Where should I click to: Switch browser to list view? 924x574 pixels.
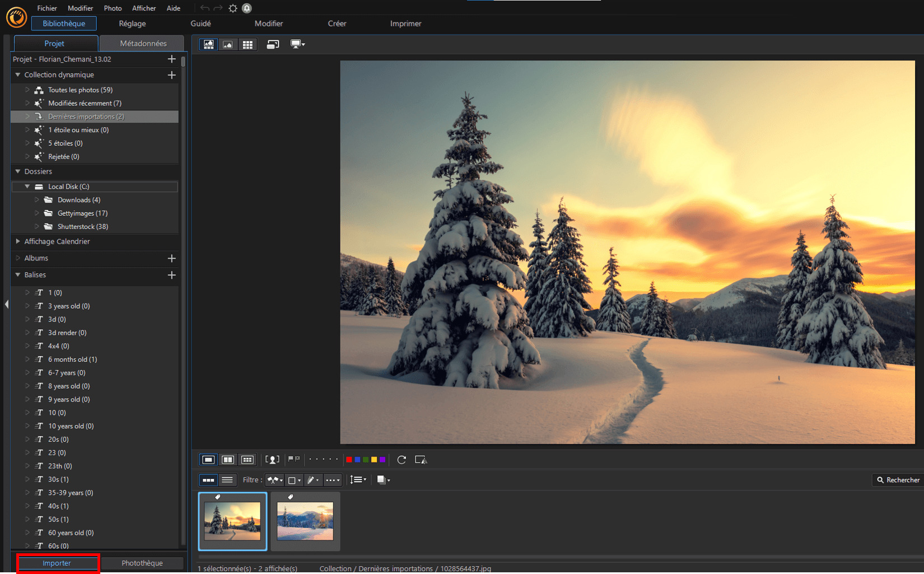click(x=227, y=480)
